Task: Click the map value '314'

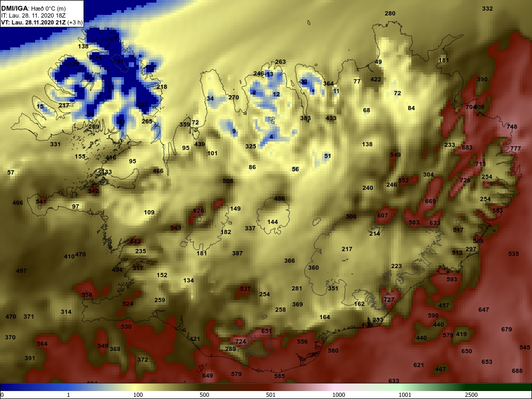Action: point(66,312)
